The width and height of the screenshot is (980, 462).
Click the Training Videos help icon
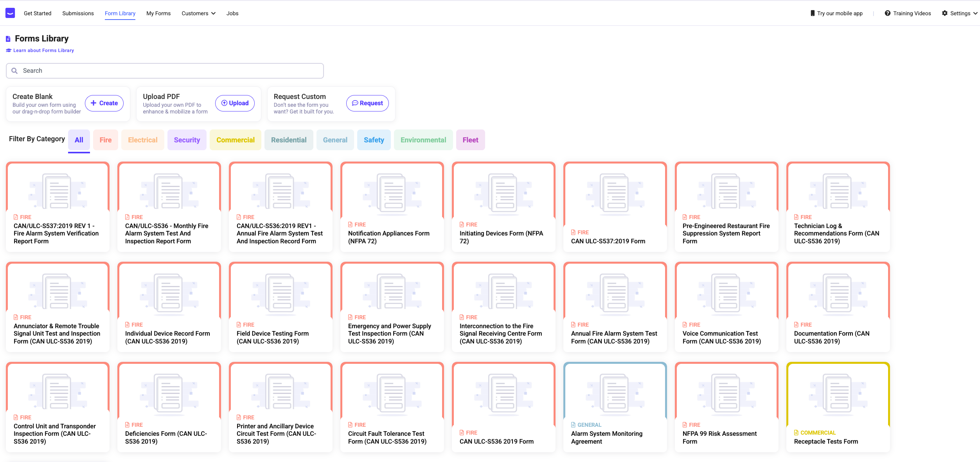[887, 13]
